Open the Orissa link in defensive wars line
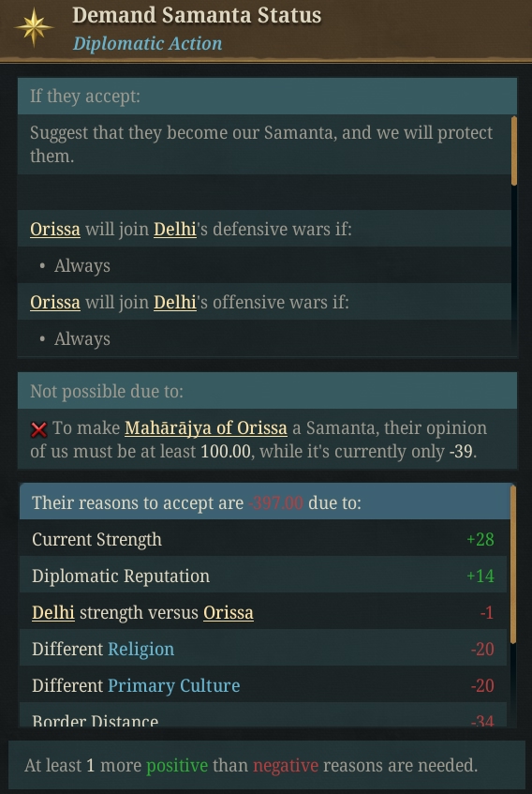Viewport: 532px width, 794px height. click(55, 230)
